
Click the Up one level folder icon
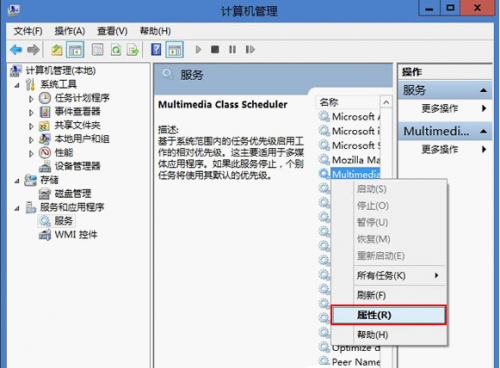point(57,50)
